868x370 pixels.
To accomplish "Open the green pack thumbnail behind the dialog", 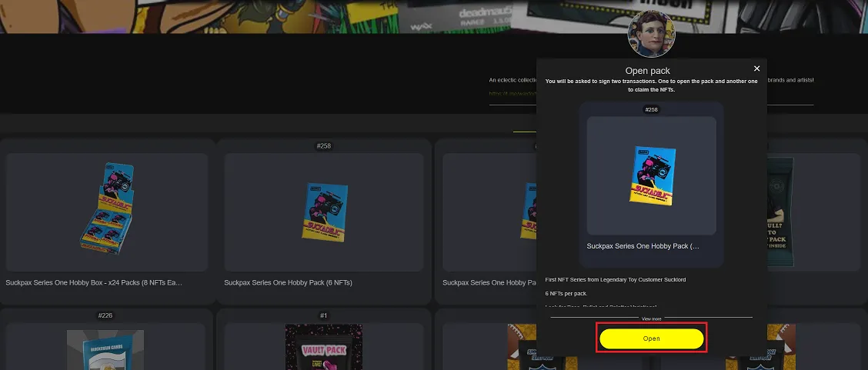I will click(780, 213).
